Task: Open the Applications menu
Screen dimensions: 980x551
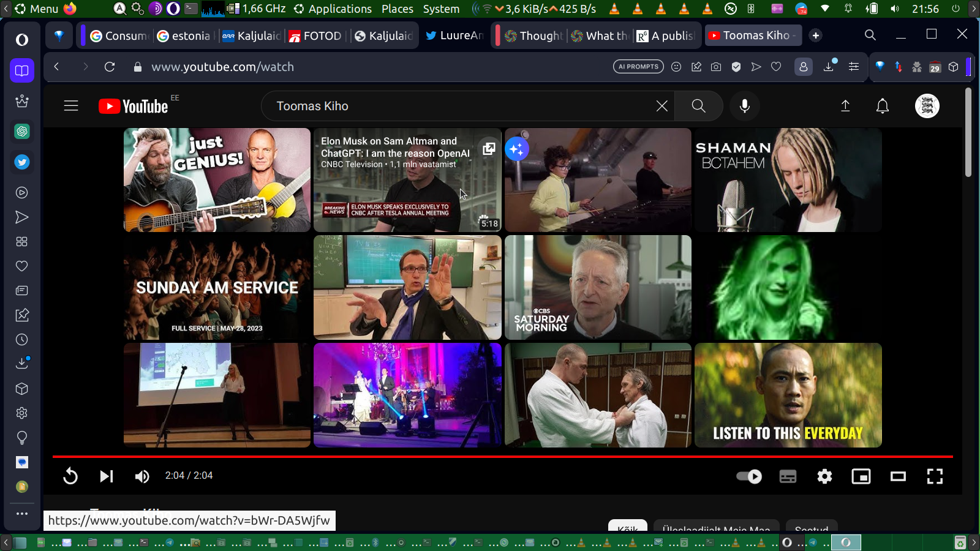Action: (x=333, y=9)
